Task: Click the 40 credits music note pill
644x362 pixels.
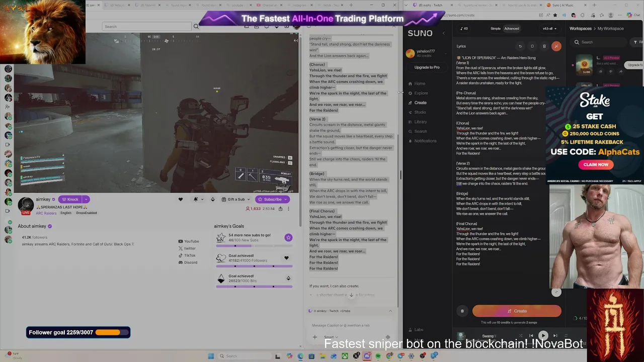Action: (464, 29)
